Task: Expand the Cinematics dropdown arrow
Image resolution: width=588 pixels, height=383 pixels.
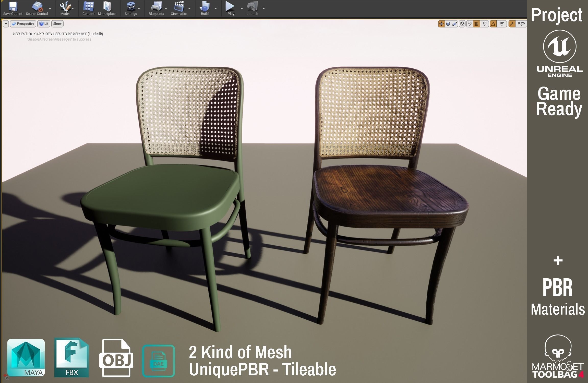Action: [189, 8]
